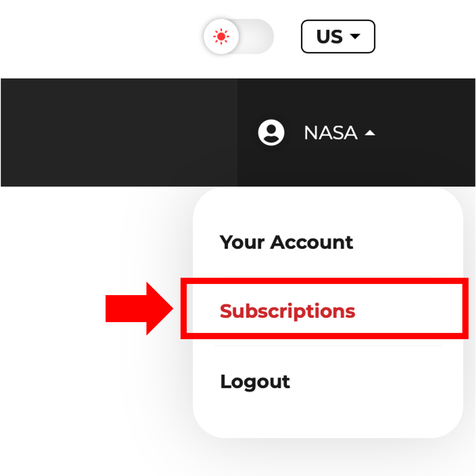Click the user profile avatar icon
Screen dimensions: 476x476
click(271, 133)
